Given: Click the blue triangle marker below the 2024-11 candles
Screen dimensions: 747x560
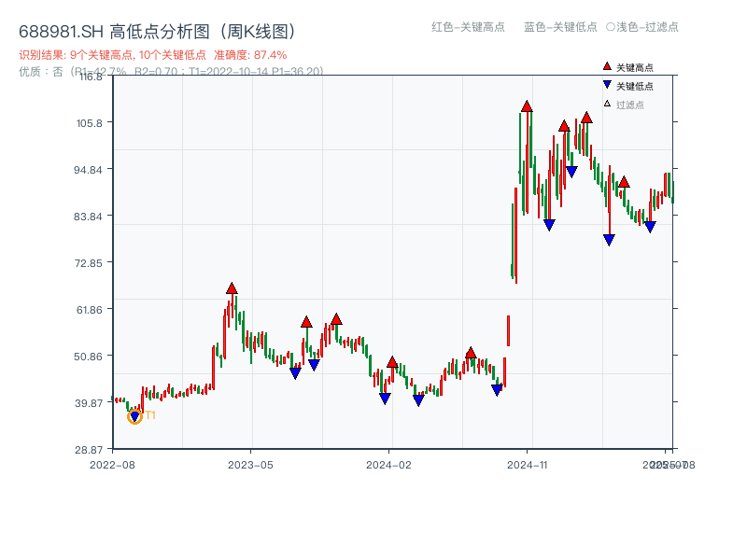Looking at the screenshot, I should (x=549, y=223).
